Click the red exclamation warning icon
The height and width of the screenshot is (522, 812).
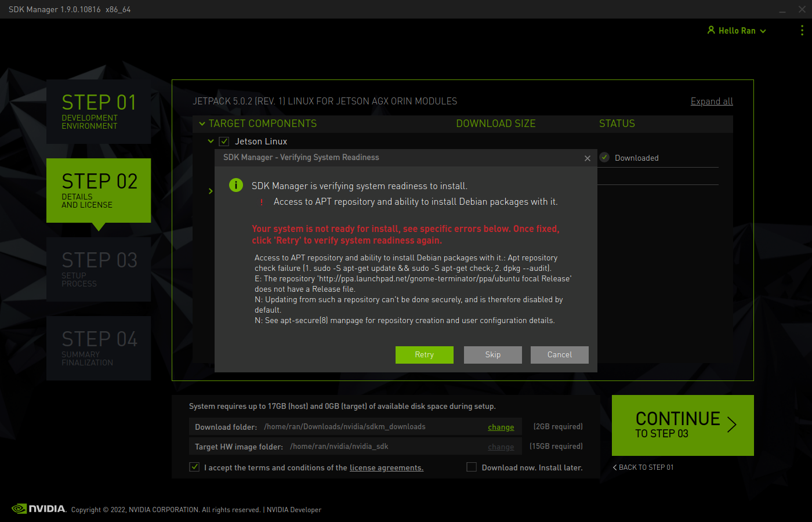pos(262,202)
